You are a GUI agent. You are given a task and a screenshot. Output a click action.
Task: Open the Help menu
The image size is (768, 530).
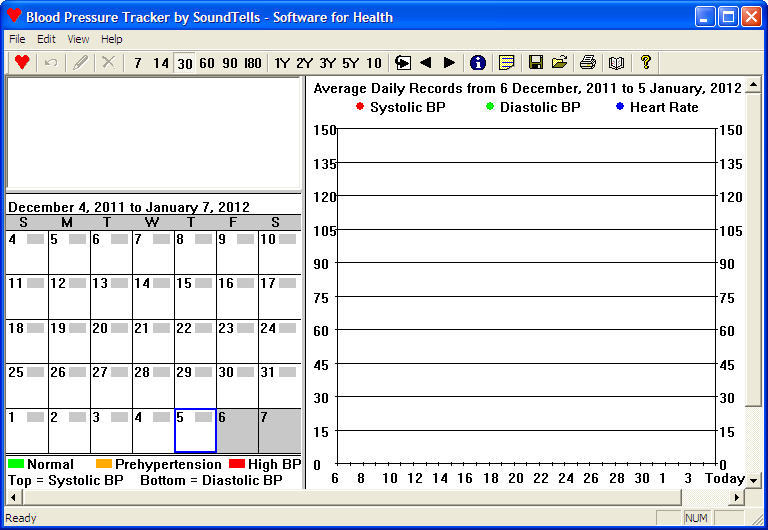tap(112, 39)
